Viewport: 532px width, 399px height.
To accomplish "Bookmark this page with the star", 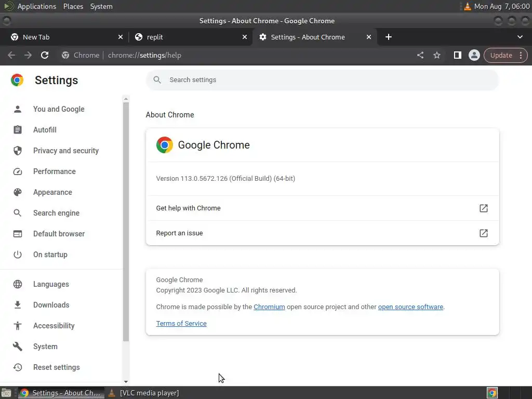I will pos(436,55).
